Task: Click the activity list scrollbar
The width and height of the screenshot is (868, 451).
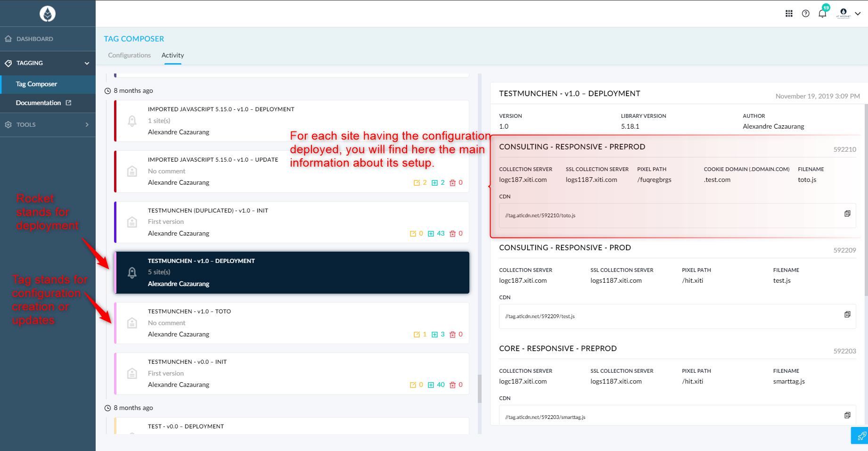Action: [x=480, y=388]
